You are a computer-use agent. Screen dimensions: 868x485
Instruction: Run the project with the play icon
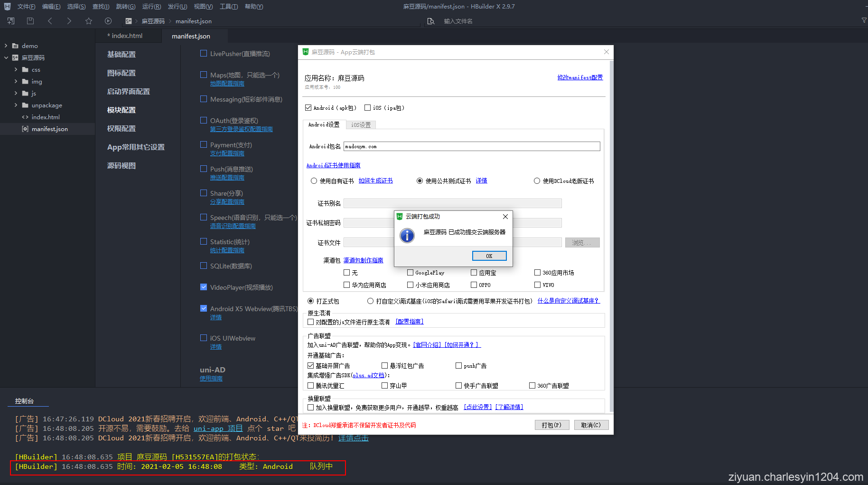pos(108,21)
